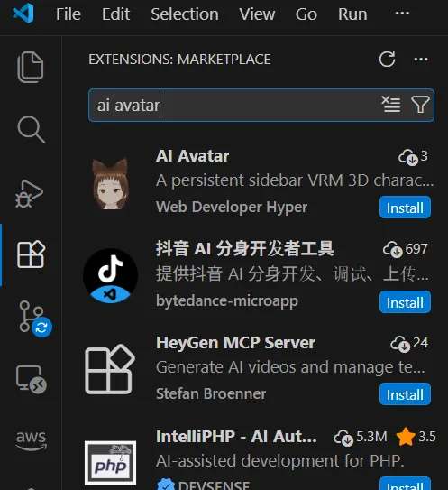The width and height of the screenshot is (448, 490).
Task: Open the View menu
Action: click(x=257, y=14)
